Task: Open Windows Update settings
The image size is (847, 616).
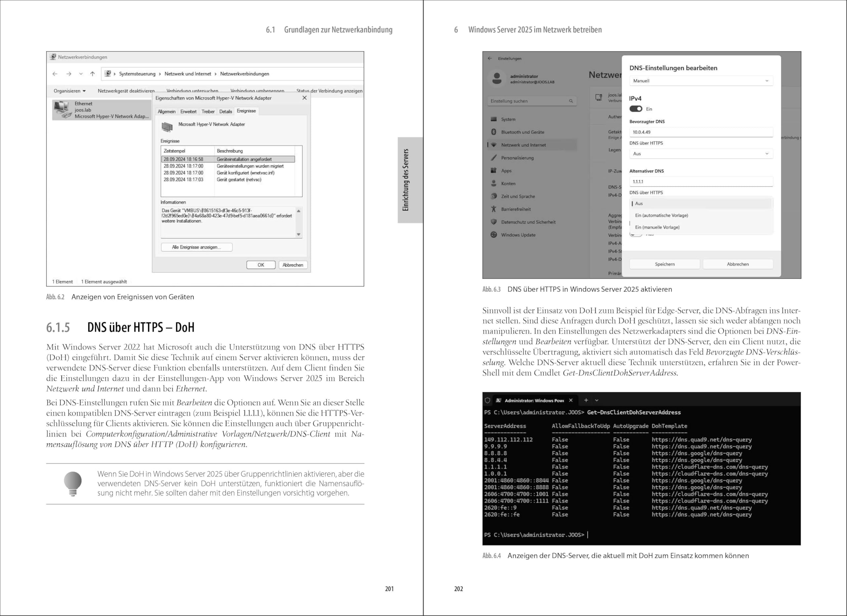Action: point(532,235)
